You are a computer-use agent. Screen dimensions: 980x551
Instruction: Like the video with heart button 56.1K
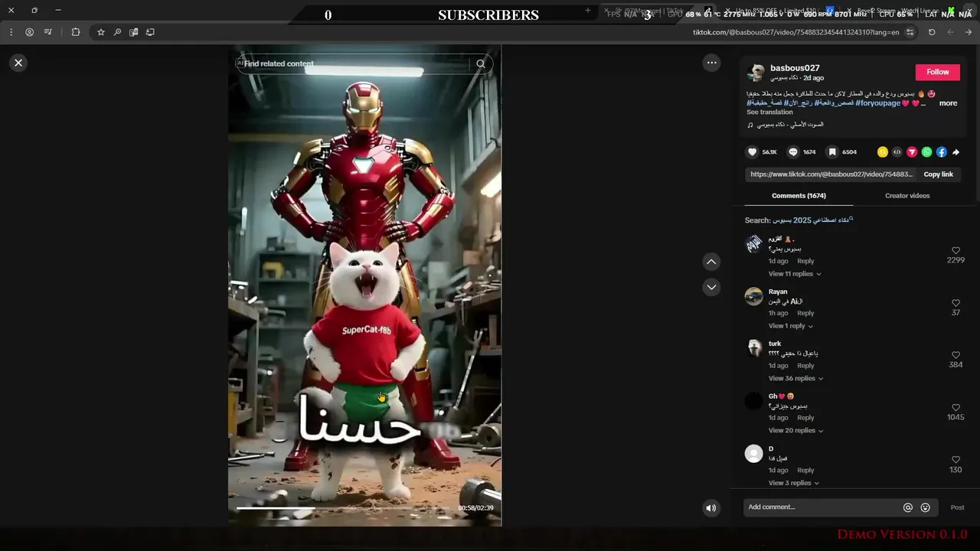tap(752, 152)
